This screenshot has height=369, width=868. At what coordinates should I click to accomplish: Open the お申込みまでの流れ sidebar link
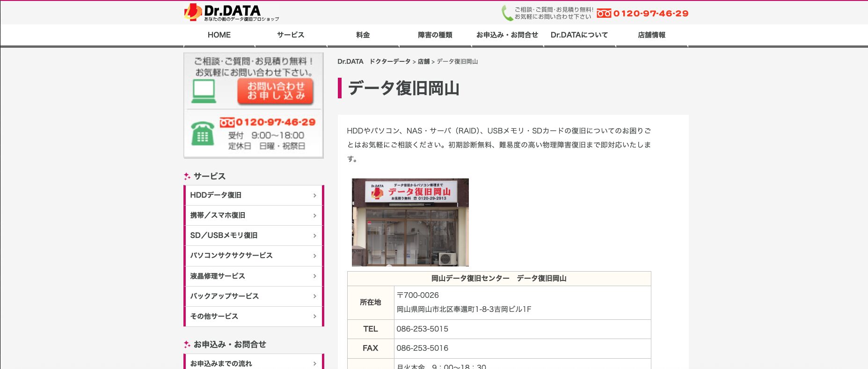point(254,362)
